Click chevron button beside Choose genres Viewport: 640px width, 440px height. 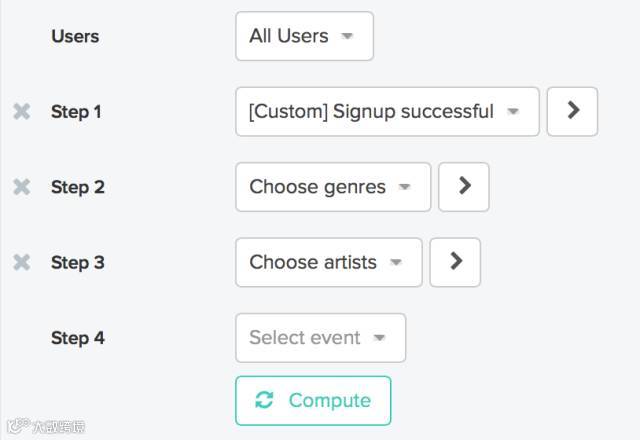[x=464, y=187]
